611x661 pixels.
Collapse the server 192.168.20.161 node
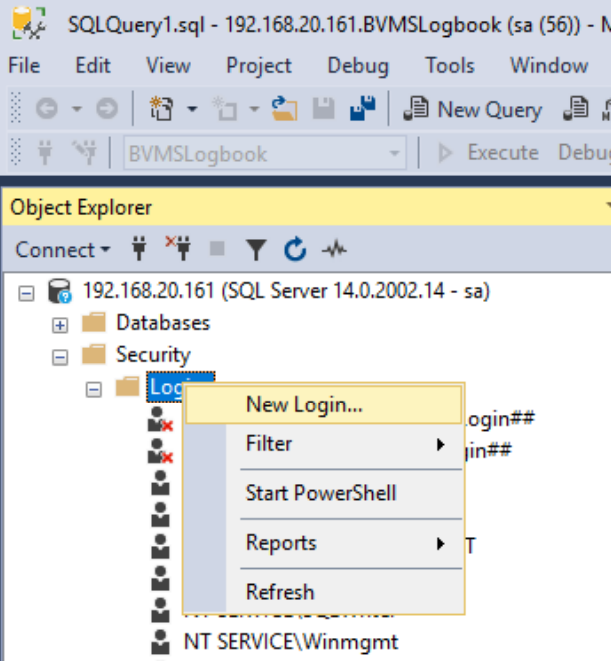pyautogui.click(x=28, y=292)
